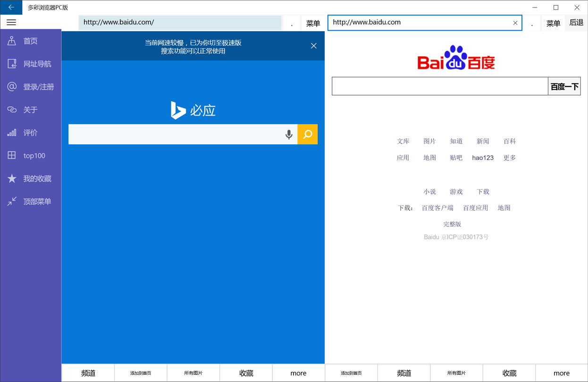Click the back arrow in title bar

pos(11,8)
